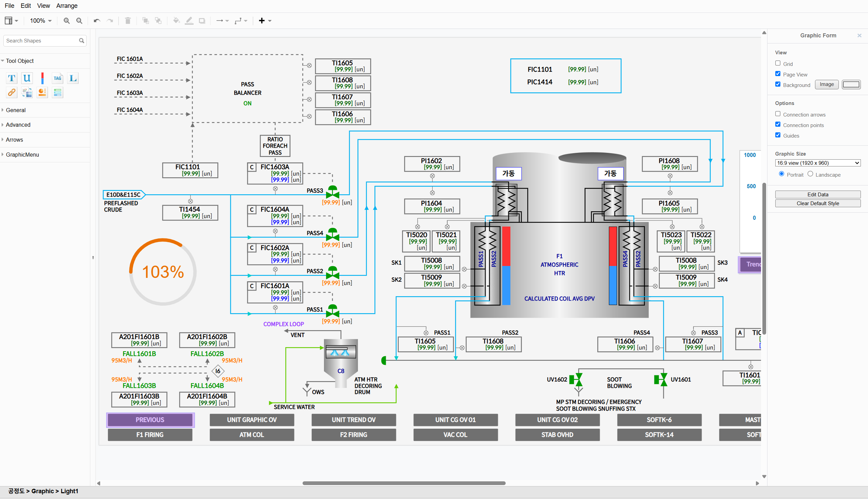Click the Zoom Out magnifier icon
Screen dimensions: 868x499
tap(79, 21)
